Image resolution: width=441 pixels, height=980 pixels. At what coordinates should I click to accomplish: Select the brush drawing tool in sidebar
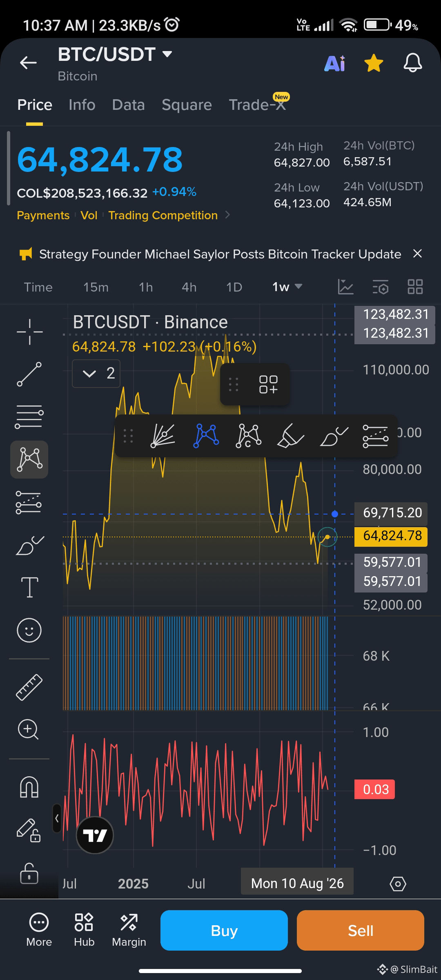click(29, 545)
